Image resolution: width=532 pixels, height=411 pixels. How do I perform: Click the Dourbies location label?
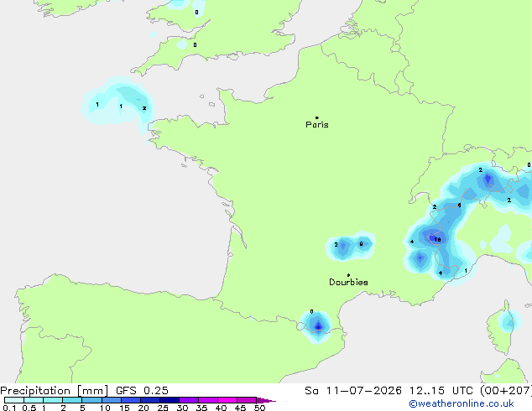pos(348,282)
